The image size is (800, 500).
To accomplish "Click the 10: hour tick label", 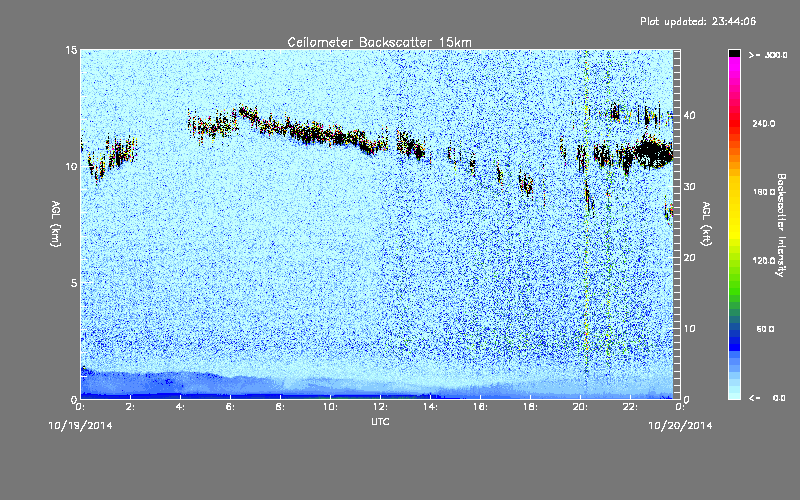I will point(330,407).
